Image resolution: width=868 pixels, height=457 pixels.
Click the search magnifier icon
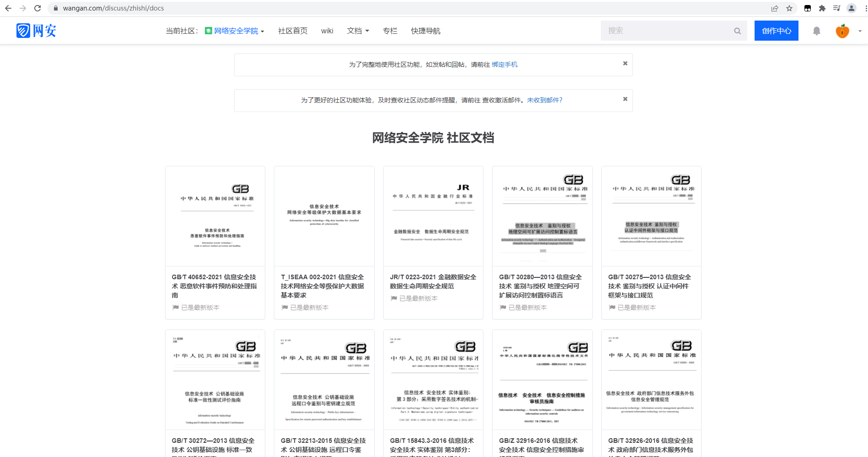(x=737, y=31)
